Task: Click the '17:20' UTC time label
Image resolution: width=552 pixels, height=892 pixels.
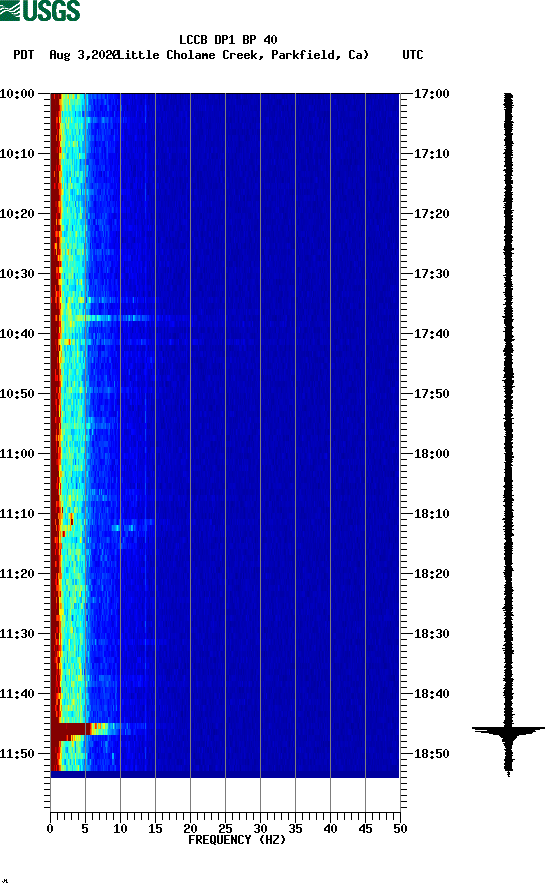Action: click(432, 214)
